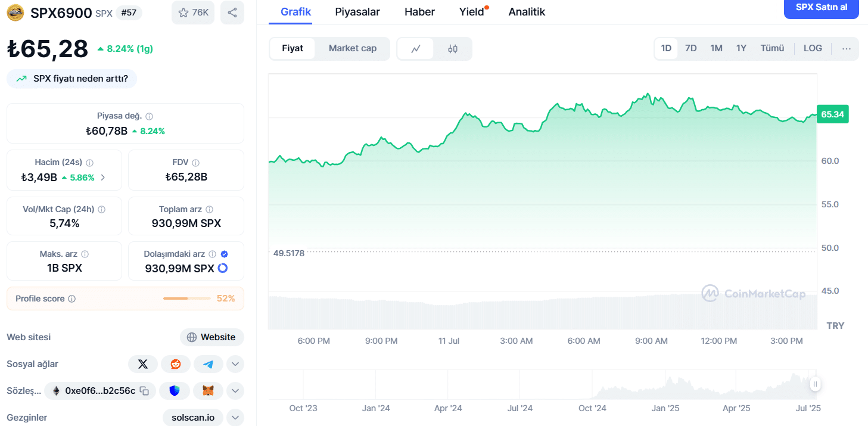Image resolution: width=868 pixels, height=426 pixels.
Task: Open the Website link
Action: tap(212, 337)
